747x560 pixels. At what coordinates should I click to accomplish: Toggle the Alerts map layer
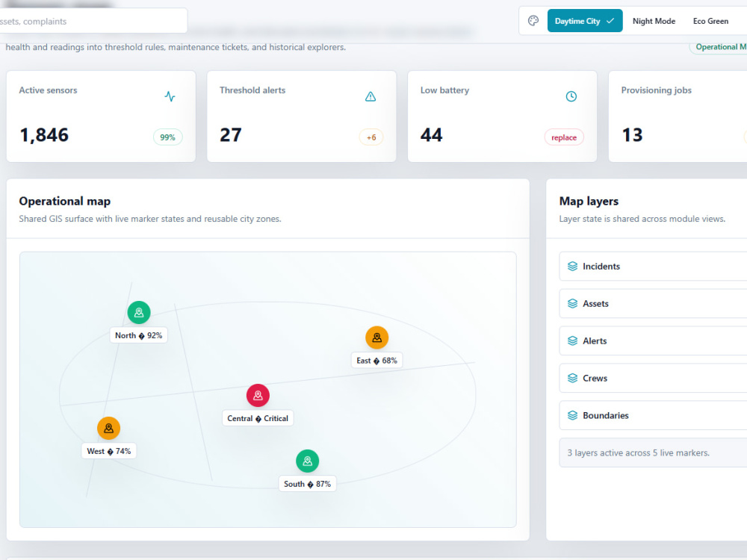653,341
